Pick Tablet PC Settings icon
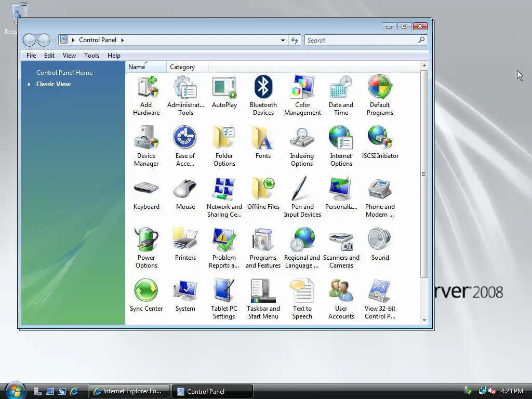The image size is (532, 399). 224,299
